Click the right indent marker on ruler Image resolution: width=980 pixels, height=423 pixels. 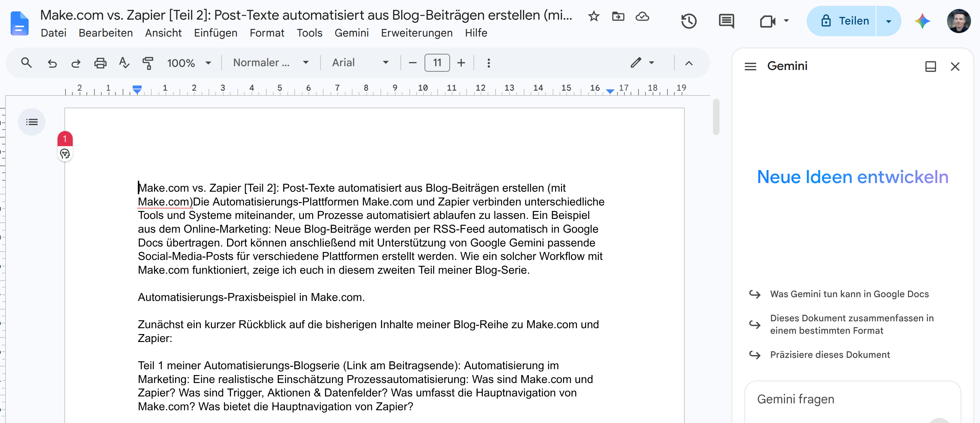pos(610,91)
